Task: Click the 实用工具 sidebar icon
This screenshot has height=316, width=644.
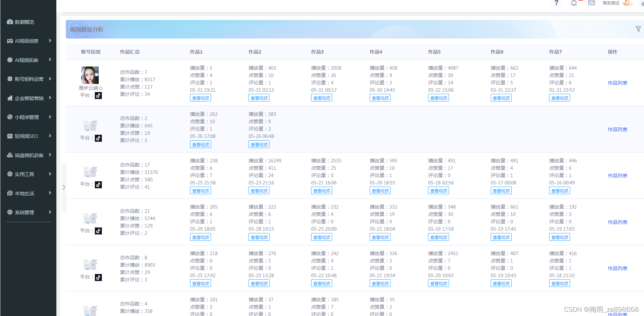Action: 10,174
